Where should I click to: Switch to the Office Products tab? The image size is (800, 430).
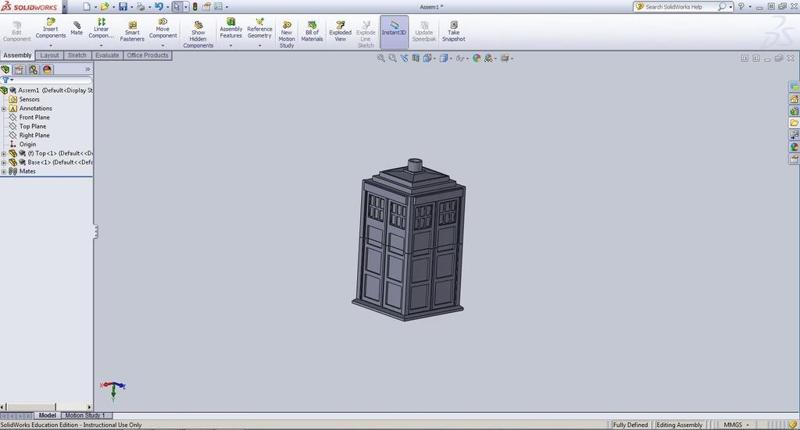point(147,55)
